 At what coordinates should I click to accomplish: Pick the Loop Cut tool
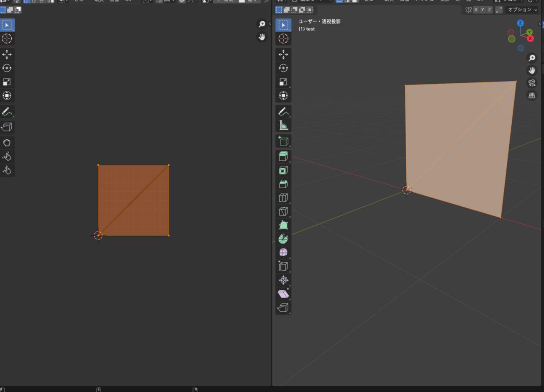(x=283, y=198)
